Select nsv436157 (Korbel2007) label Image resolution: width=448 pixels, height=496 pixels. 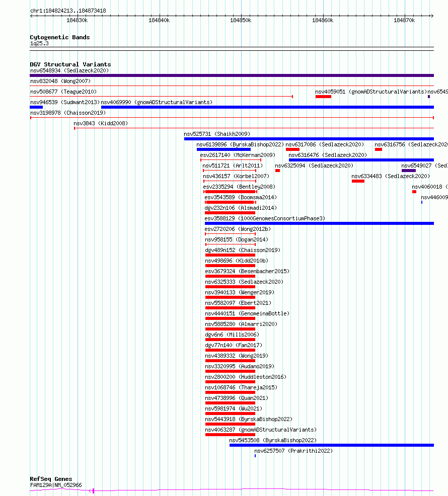pos(236,176)
